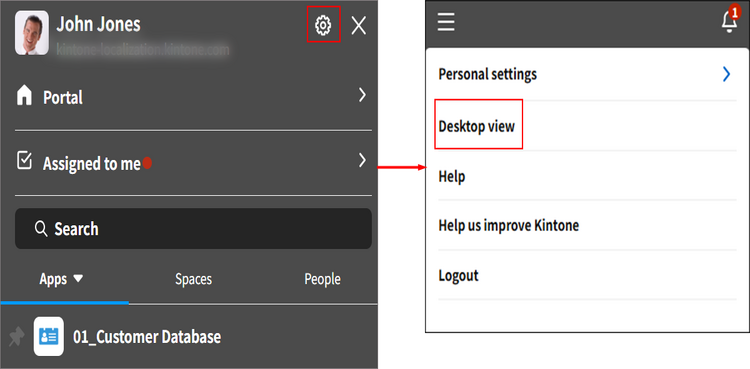Expand Personal settings blue chevron
This screenshot has height=369, width=750.
click(x=727, y=74)
